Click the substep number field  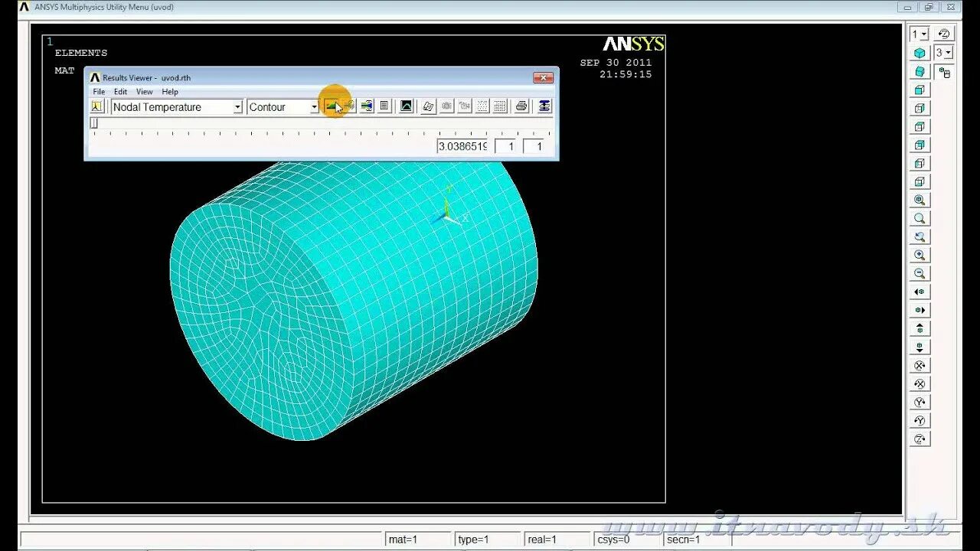pos(533,146)
